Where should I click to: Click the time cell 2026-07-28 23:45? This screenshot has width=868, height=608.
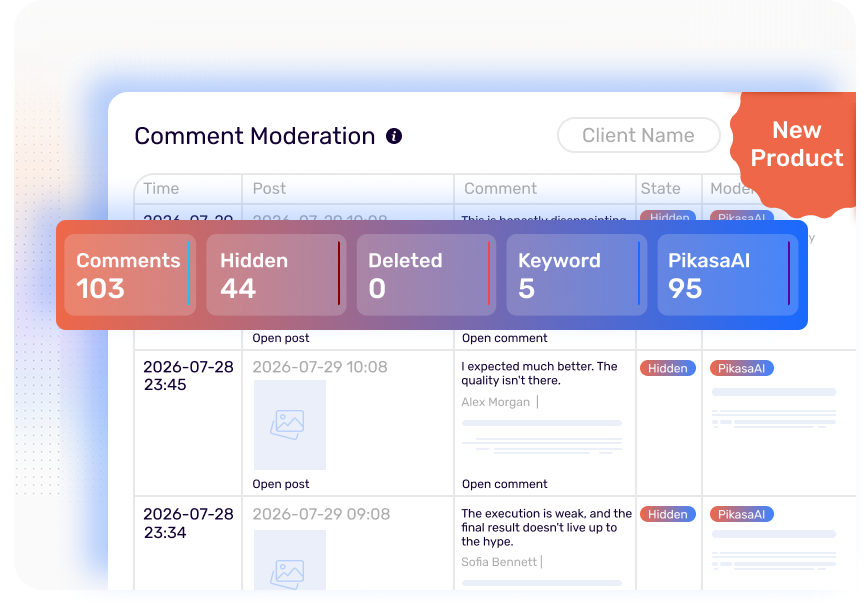(188, 376)
